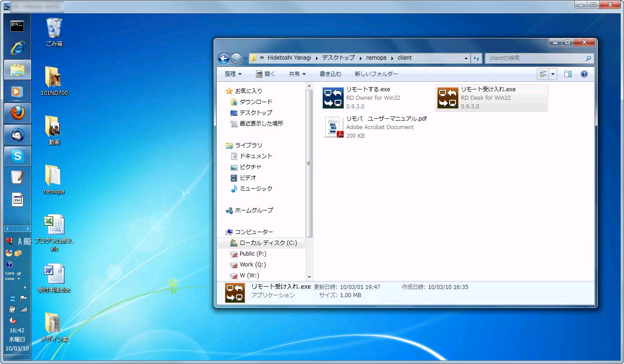The image size is (624, 364).
Task: Select ホームグループ in the navigation pane
Action: [x=249, y=210]
